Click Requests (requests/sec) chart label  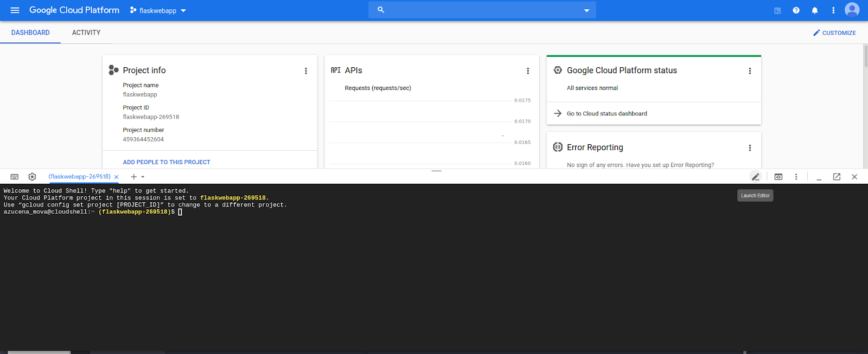tap(378, 88)
